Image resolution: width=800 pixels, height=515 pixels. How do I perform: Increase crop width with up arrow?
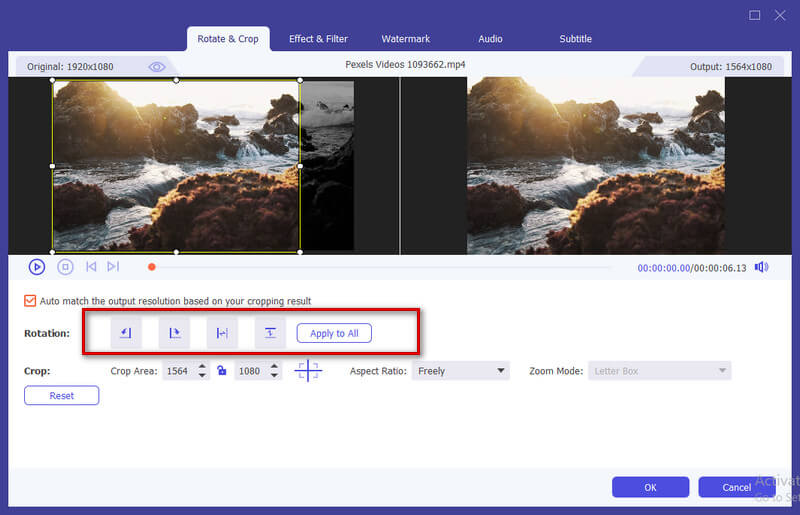[x=202, y=366]
